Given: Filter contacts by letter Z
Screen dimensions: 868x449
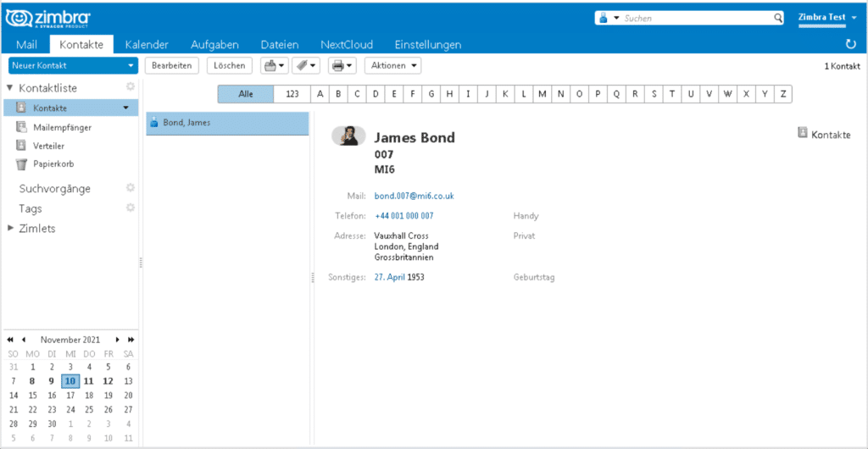Looking at the screenshot, I should (x=782, y=94).
